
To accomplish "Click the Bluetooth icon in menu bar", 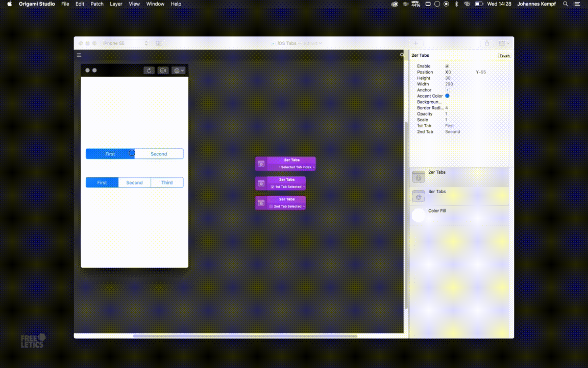I will click(456, 4).
